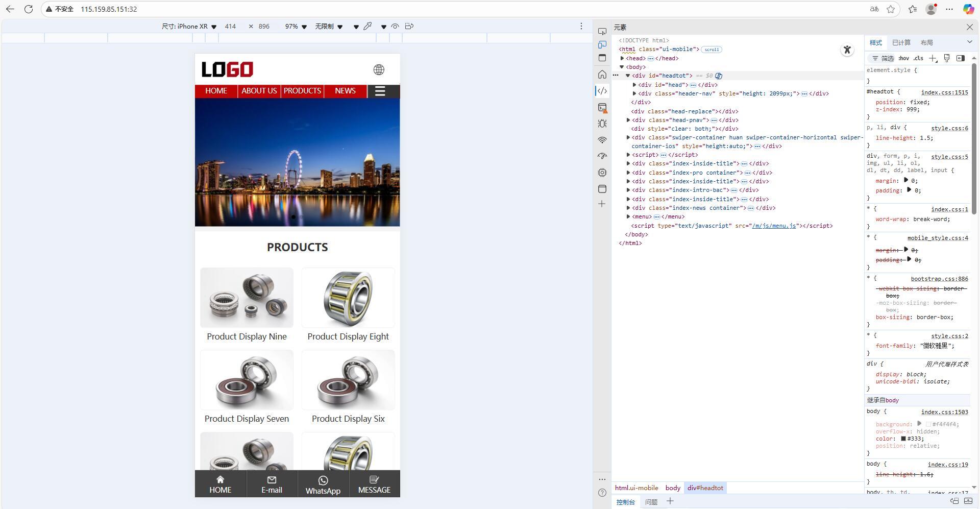
Task: Expand the header-nav div node
Action: pyautogui.click(x=634, y=93)
